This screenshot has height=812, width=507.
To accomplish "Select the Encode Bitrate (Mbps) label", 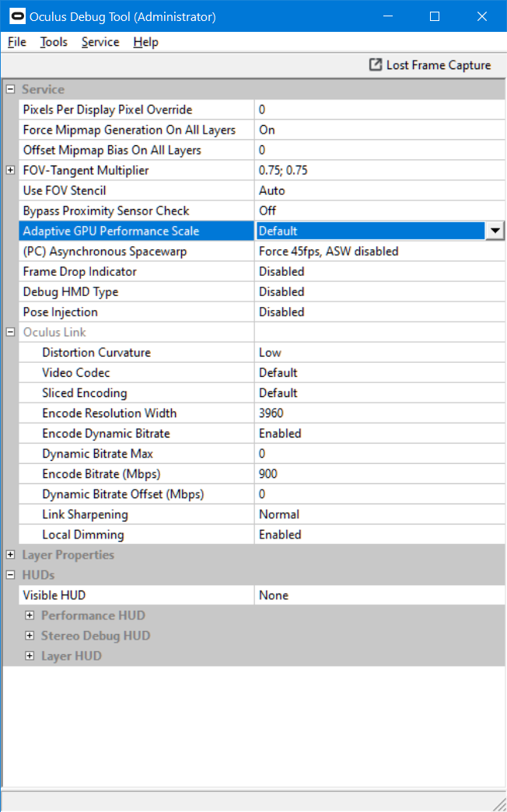I will [101, 473].
